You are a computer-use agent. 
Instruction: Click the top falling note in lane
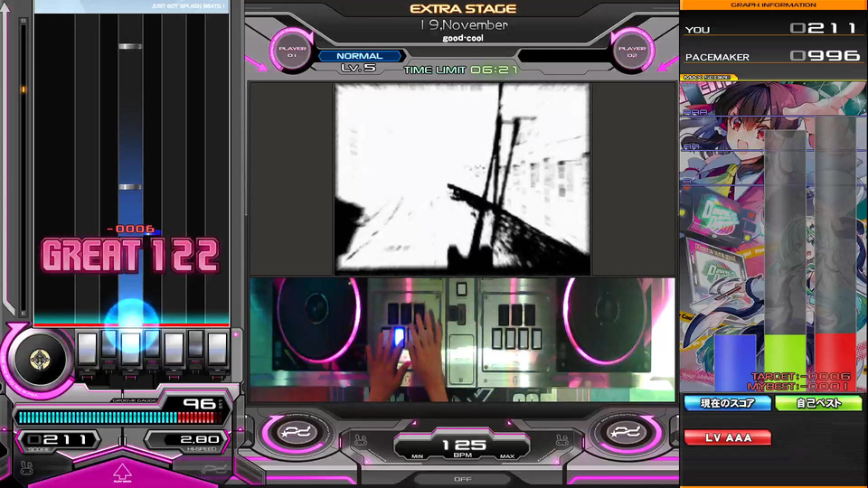[x=130, y=46]
